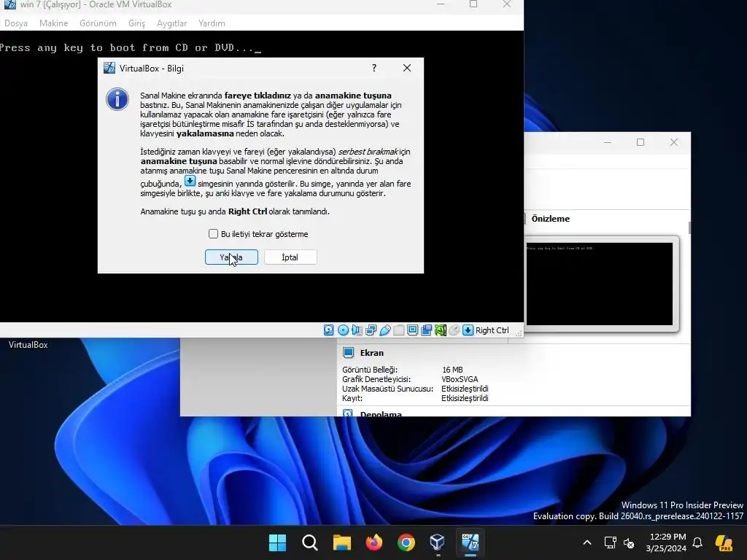Click VirtualBox Manager taskbar icon
Image resolution: width=747 pixels, height=560 pixels.
click(438, 542)
